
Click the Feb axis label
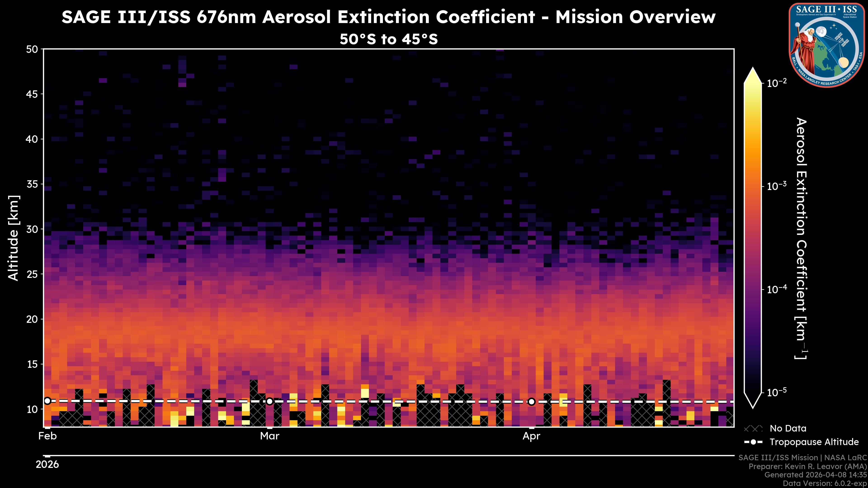47,436
